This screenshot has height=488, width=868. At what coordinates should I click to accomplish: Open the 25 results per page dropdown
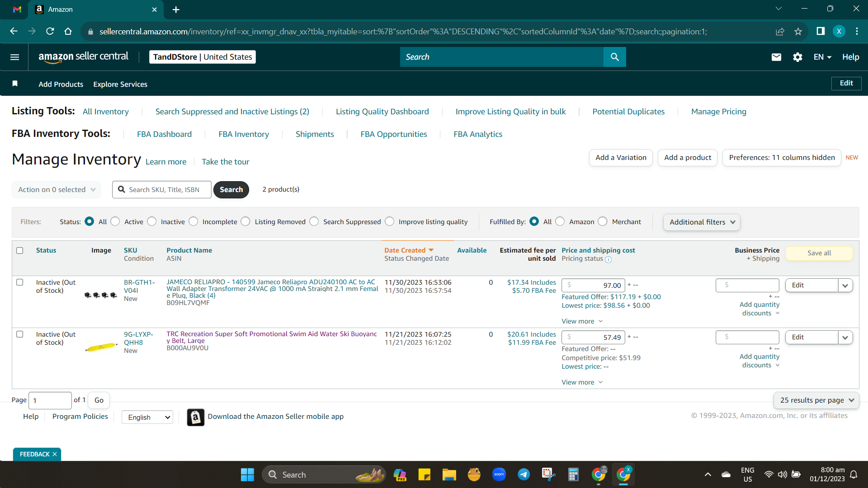pyautogui.click(x=816, y=400)
